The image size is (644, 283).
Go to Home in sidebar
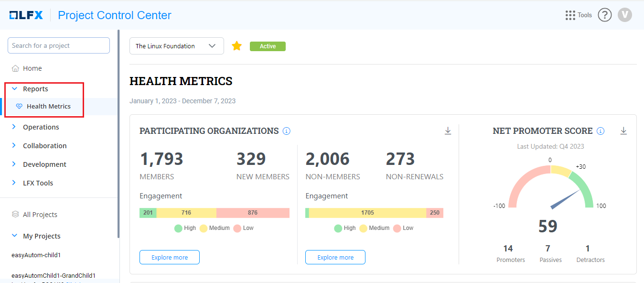(32, 68)
